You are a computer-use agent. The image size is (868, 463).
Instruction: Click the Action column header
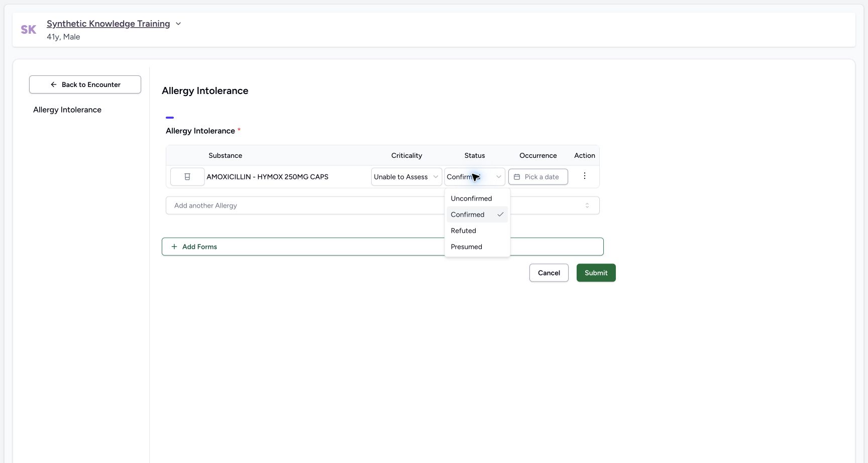tap(585, 156)
